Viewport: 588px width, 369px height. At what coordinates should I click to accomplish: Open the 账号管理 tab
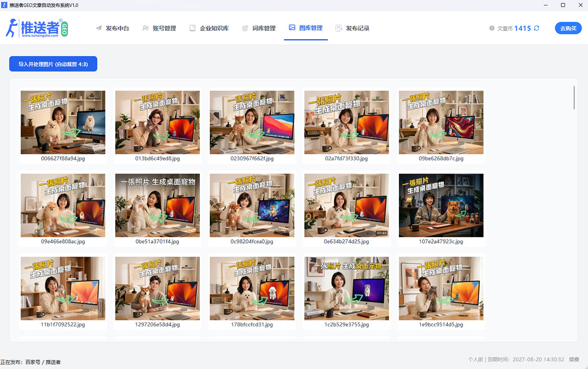click(159, 28)
